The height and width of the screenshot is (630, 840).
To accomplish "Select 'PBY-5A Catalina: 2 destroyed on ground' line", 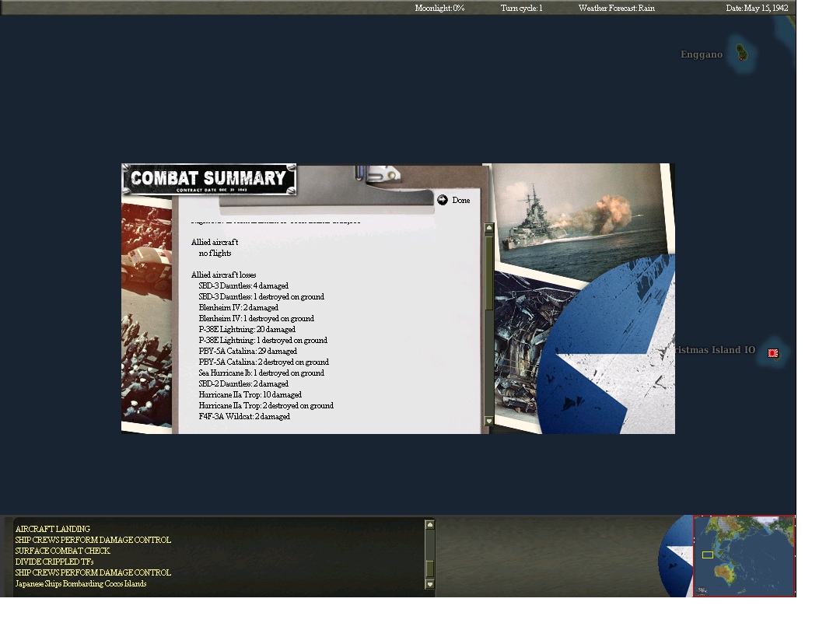I will pyautogui.click(x=264, y=362).
